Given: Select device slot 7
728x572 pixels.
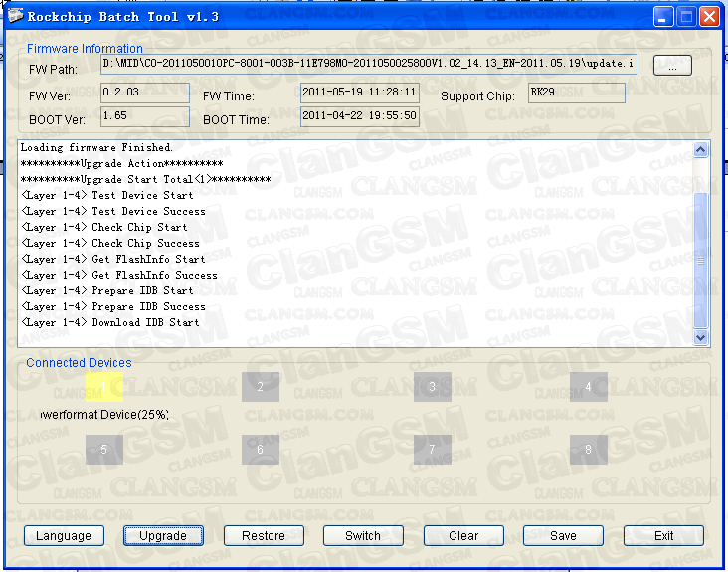Looking at the screenshot, I should [433, 450].
